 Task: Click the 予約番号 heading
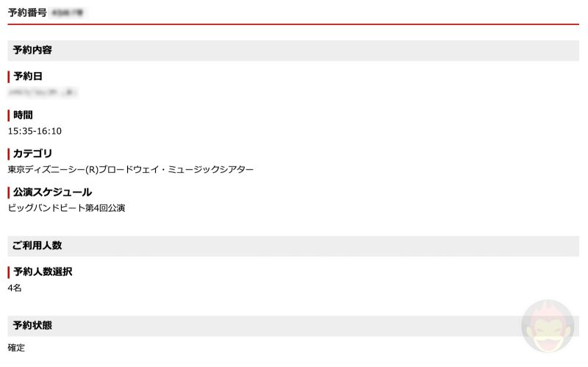(x=27, y=13)
